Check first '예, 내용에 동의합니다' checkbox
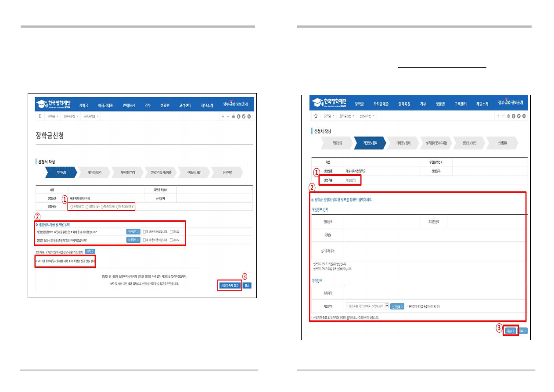554x392 pixels. pos(144,231)
